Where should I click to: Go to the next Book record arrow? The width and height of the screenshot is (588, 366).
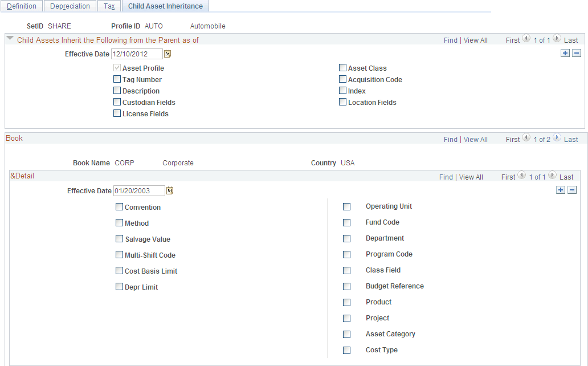click(557, 139)
